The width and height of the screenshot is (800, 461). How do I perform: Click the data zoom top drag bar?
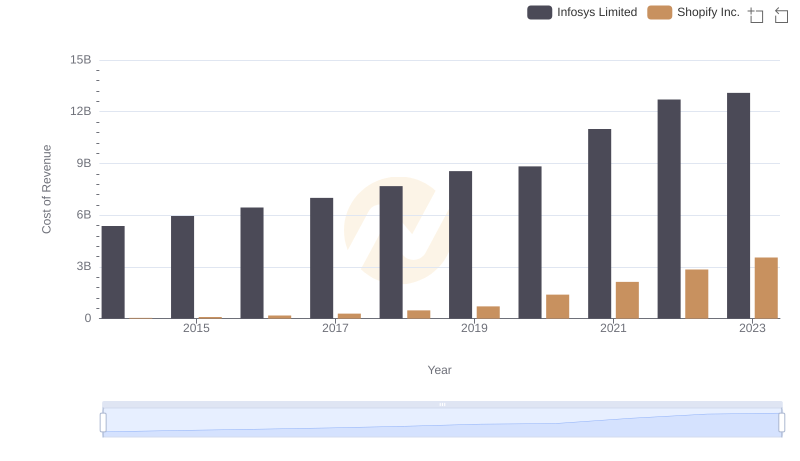442,404
